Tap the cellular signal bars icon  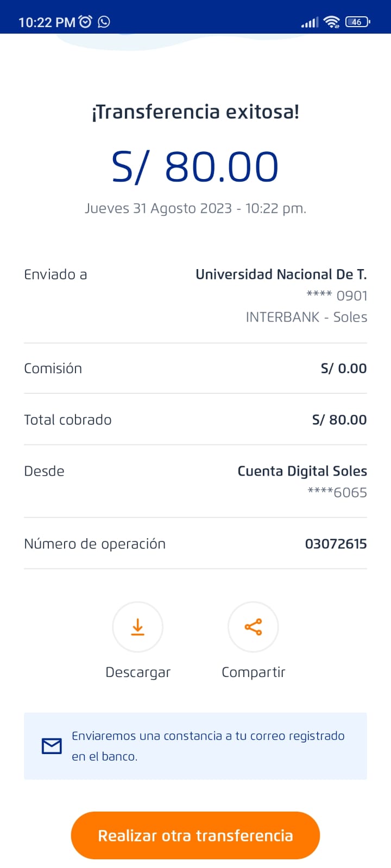[x=310, y=22]
